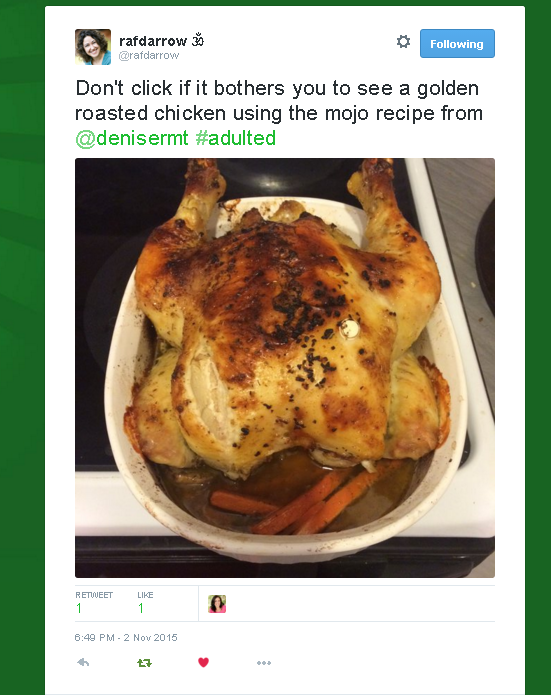Toggle the red heart like icon
This screenshot has height=695, width=551.
[203, 662]
